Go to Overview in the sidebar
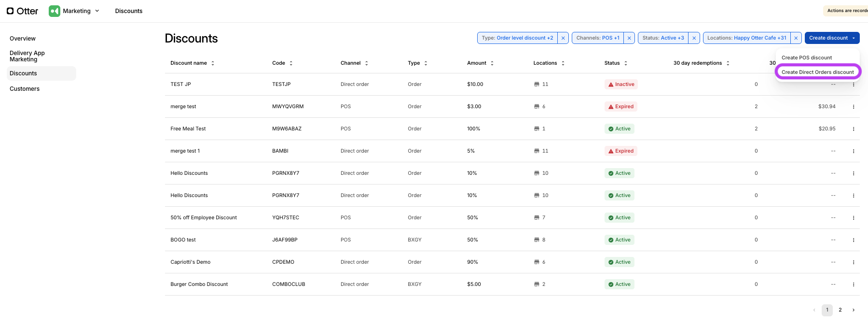868x327 pixels. pos(23,39)
